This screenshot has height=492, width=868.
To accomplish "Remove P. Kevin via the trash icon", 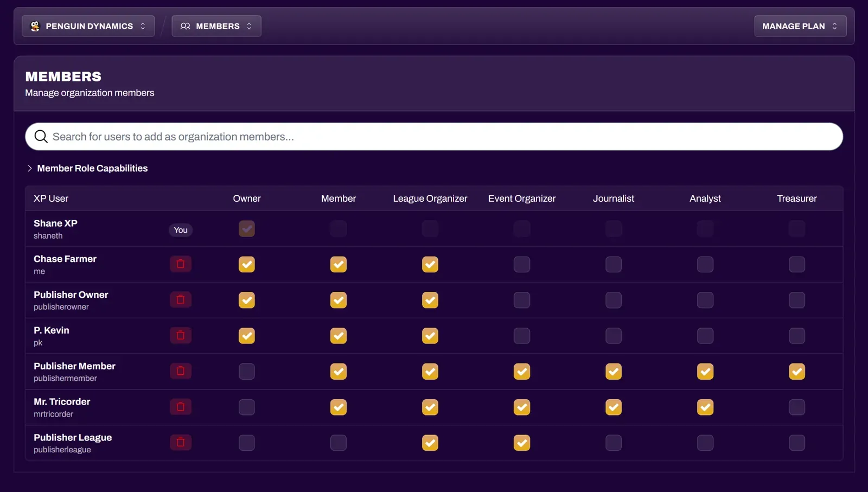I will coord(181,335).
